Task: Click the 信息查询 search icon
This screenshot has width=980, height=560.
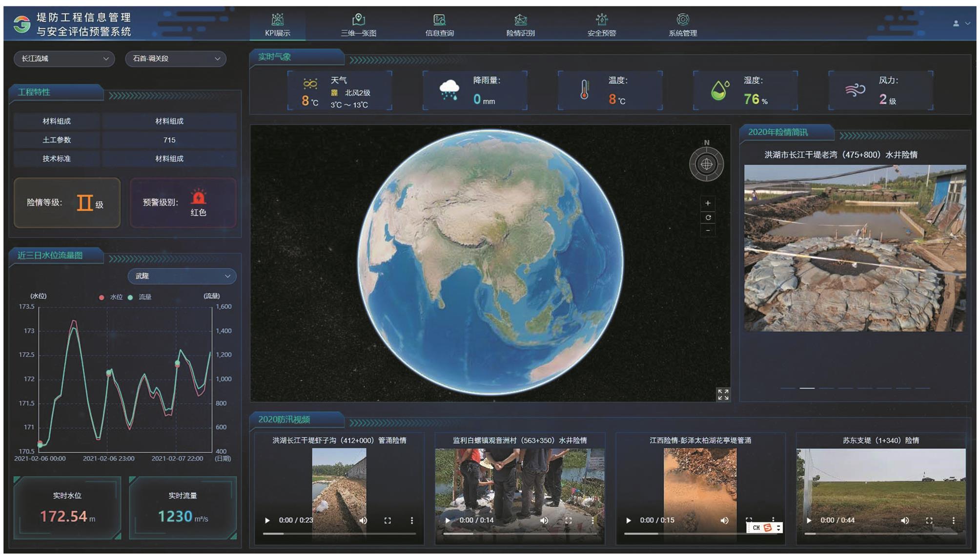Action: click(x=439, y=20)
